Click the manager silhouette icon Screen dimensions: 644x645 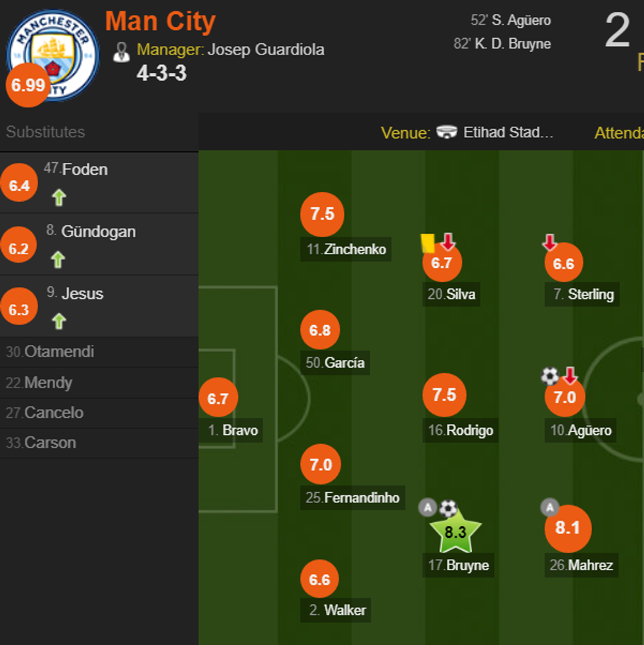click(122, 52)
